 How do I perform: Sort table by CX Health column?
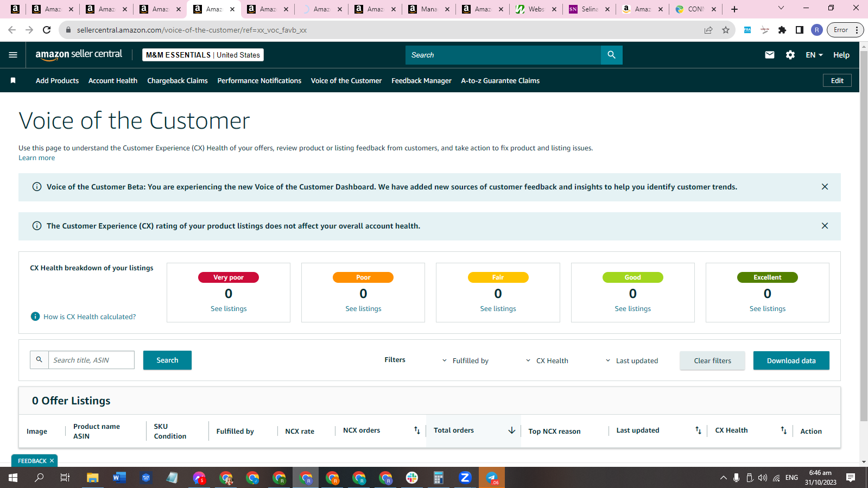(783, 430)
